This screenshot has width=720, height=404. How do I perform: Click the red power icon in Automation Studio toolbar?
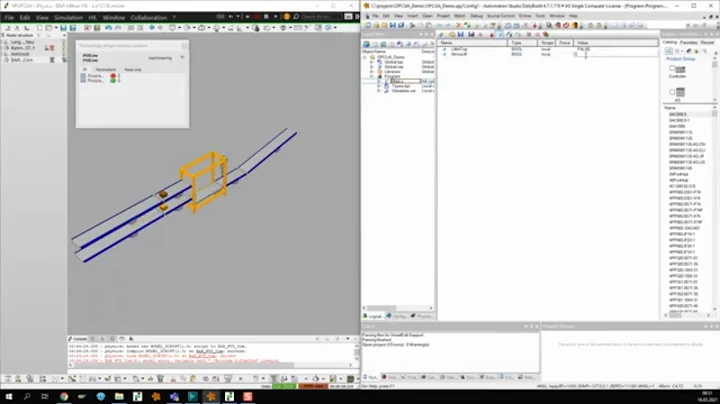(566, 26)
